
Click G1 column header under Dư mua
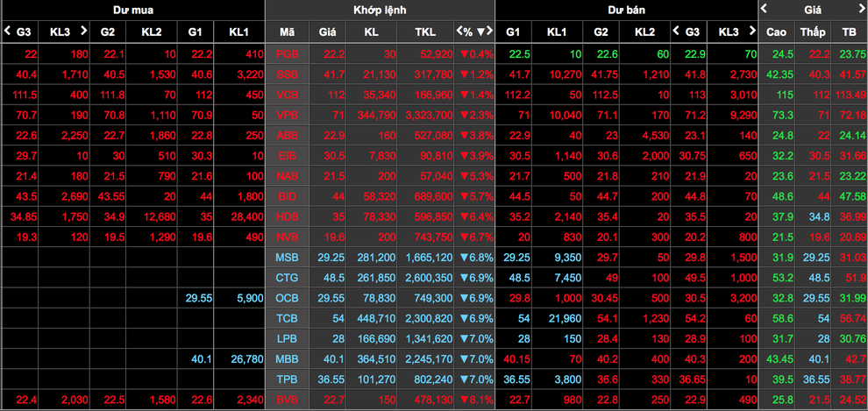click(195, 32)
